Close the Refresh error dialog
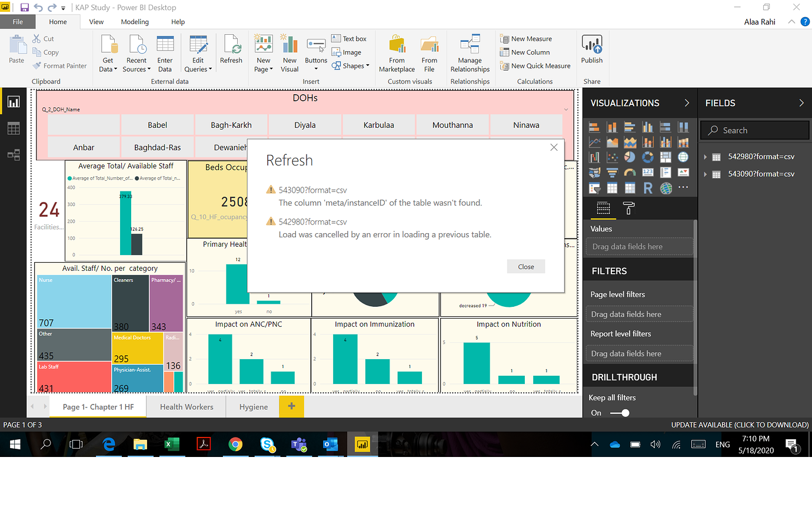 (x=525, y=266)
